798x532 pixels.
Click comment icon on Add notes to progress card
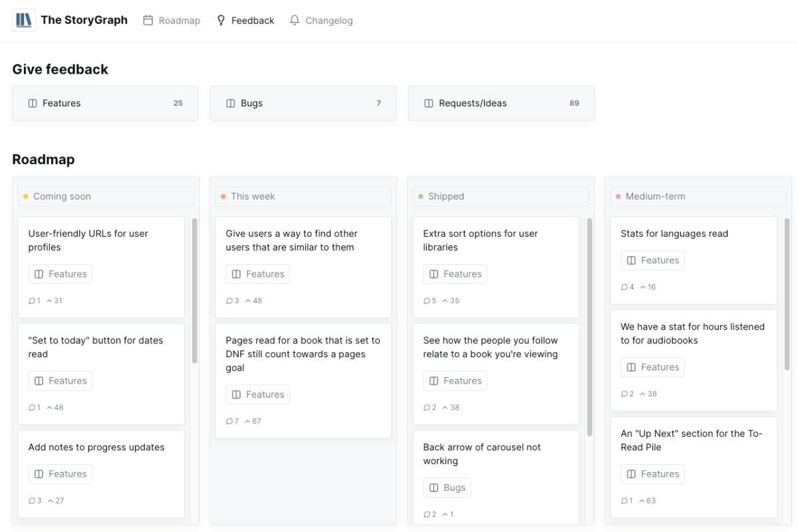(x=32, y=501)
